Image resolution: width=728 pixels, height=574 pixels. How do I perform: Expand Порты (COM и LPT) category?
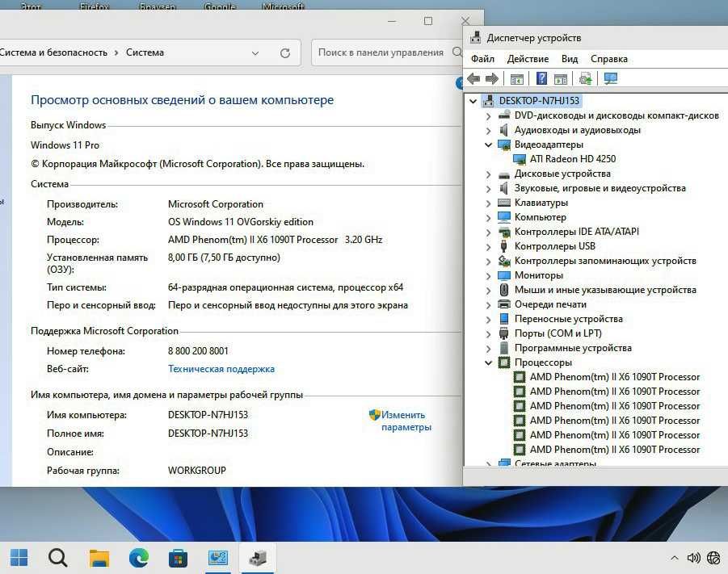pyautogui.click(x=488, y=333)
